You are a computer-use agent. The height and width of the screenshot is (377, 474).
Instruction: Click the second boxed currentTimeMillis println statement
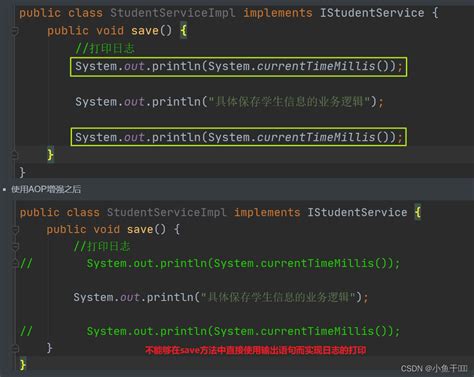pyautogui.click(x=239, y=137)
